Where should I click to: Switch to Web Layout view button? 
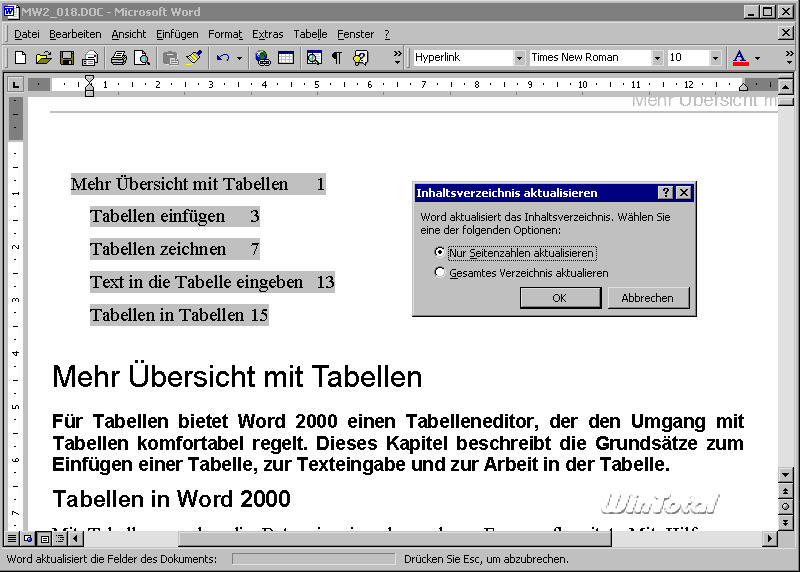point(28,538)
